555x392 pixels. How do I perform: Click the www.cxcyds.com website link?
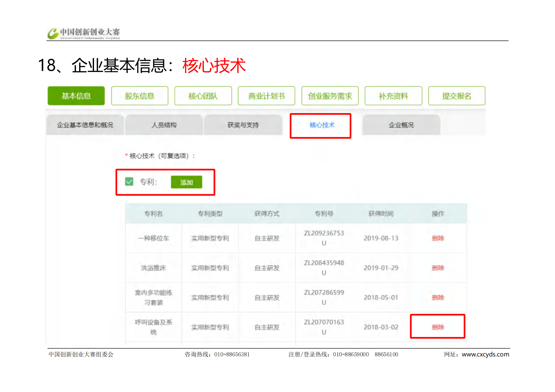click(x=485, y=354)
